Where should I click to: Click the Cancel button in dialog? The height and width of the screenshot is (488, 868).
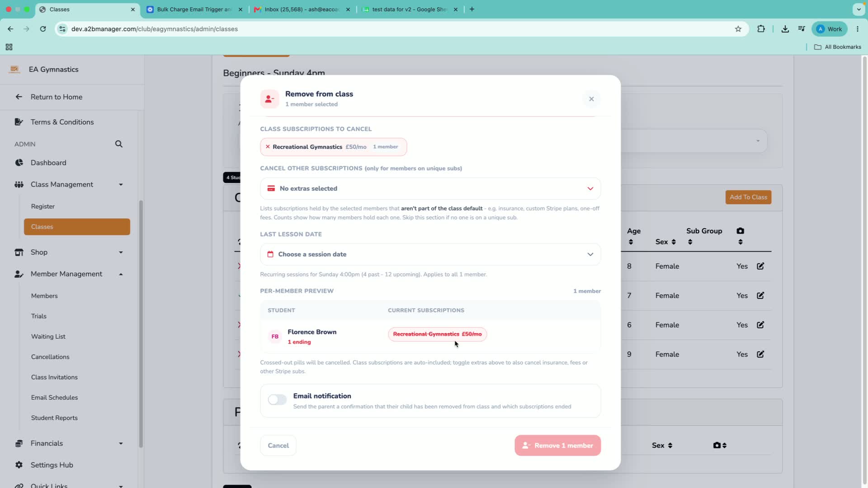pos(278,446)
